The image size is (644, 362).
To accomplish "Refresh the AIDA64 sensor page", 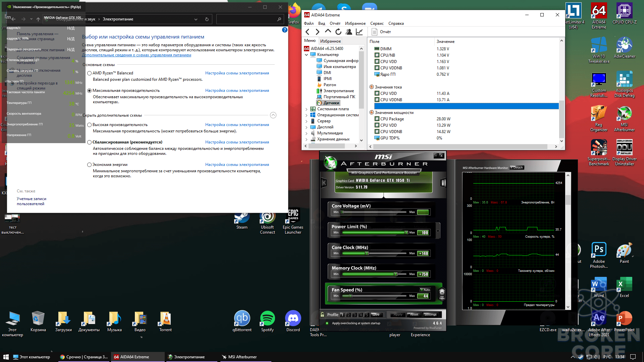I will 338,32.
